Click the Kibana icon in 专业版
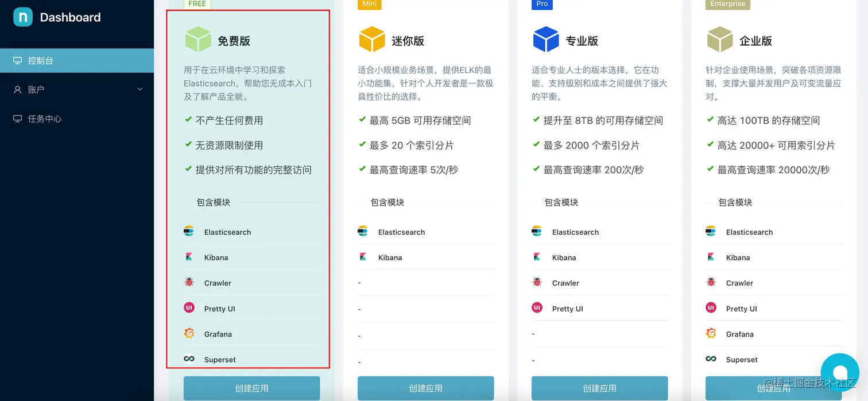 [537, 257]
